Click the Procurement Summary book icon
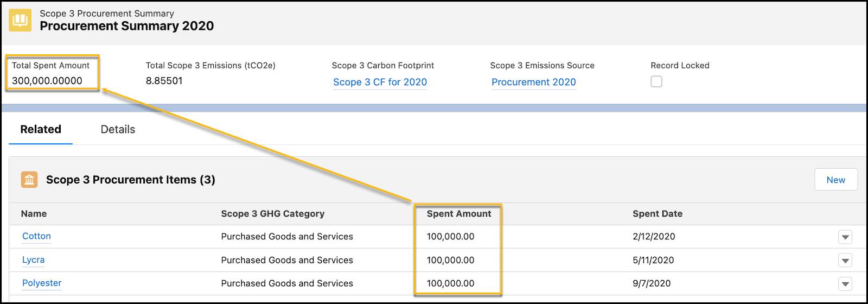The width and height of the screenshot is (868, 304). click(x=20, y=21)
